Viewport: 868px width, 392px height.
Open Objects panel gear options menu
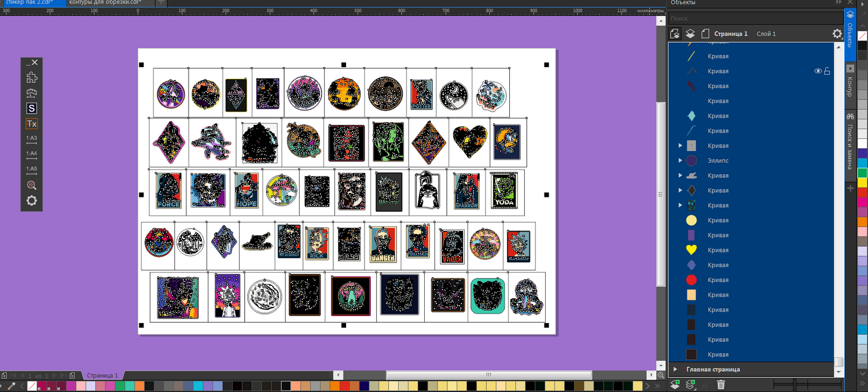coord(837,34)
